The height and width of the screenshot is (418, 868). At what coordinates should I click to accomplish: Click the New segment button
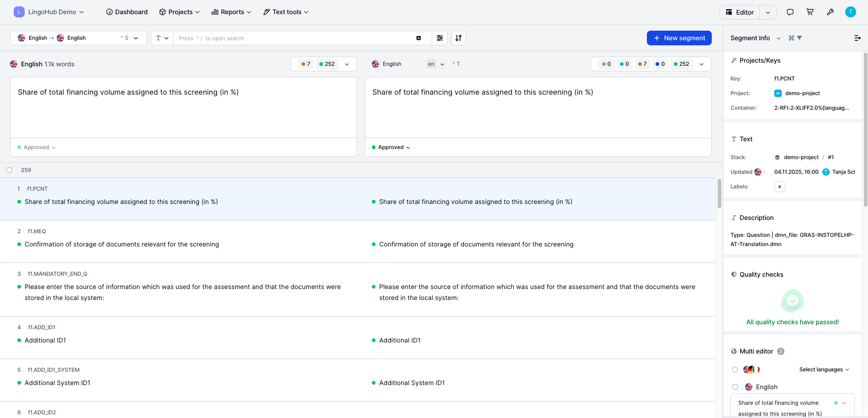pyautogui.click(x=679, y=38)
